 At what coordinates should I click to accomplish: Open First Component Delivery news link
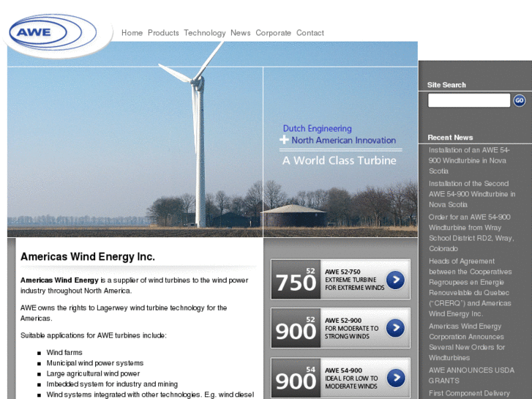469,393
